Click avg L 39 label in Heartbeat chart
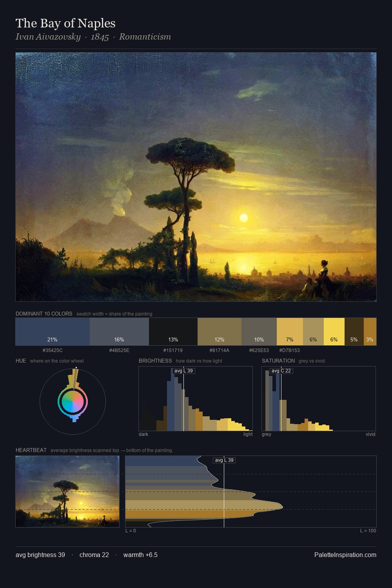 pos(224,460)
